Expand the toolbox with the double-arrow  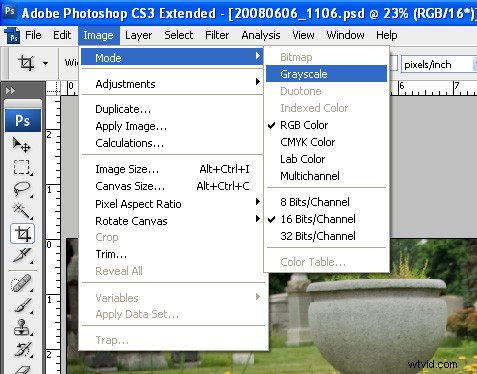(x=10, y=91)
